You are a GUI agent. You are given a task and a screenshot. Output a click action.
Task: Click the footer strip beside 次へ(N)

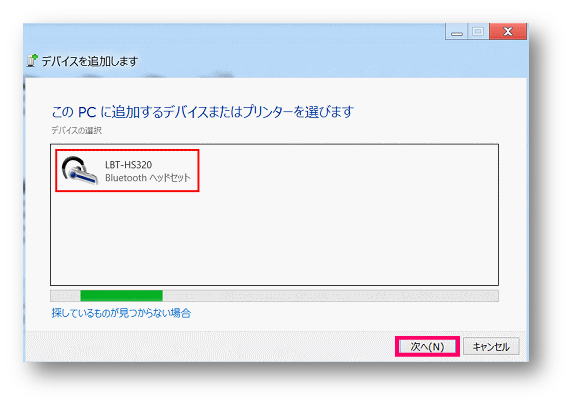point(211,346)
